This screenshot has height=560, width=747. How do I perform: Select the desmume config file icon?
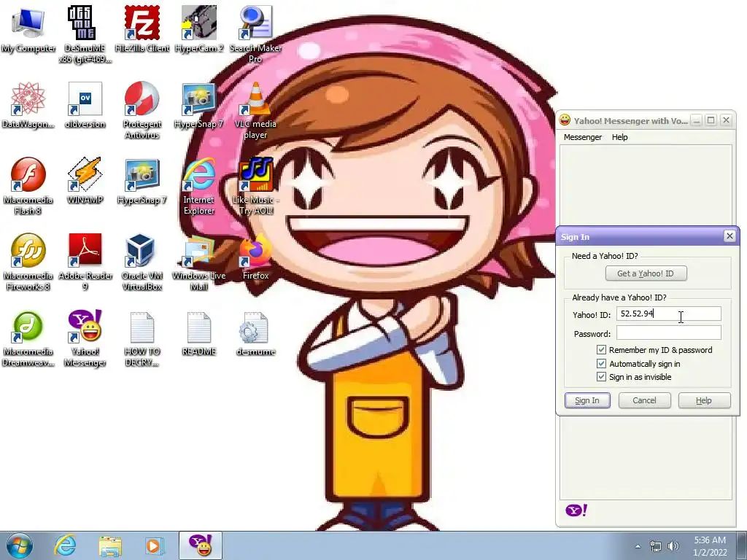coord(255,333)
